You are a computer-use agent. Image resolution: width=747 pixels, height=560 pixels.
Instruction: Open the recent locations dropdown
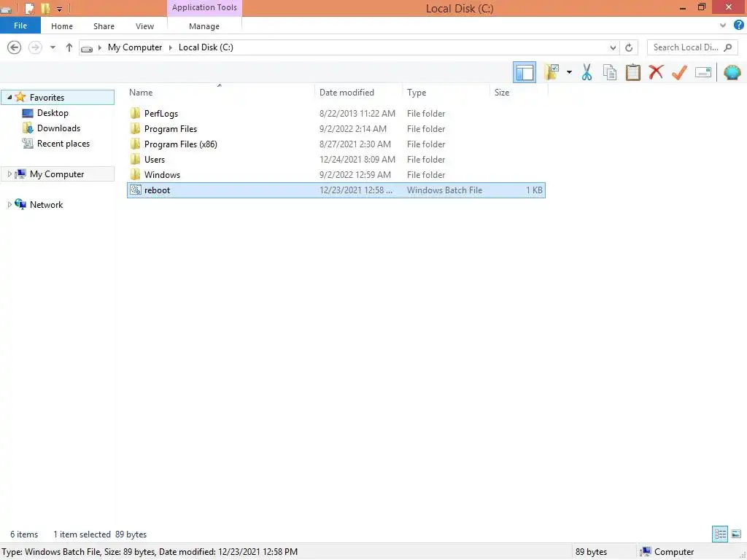tap(53, 47)
